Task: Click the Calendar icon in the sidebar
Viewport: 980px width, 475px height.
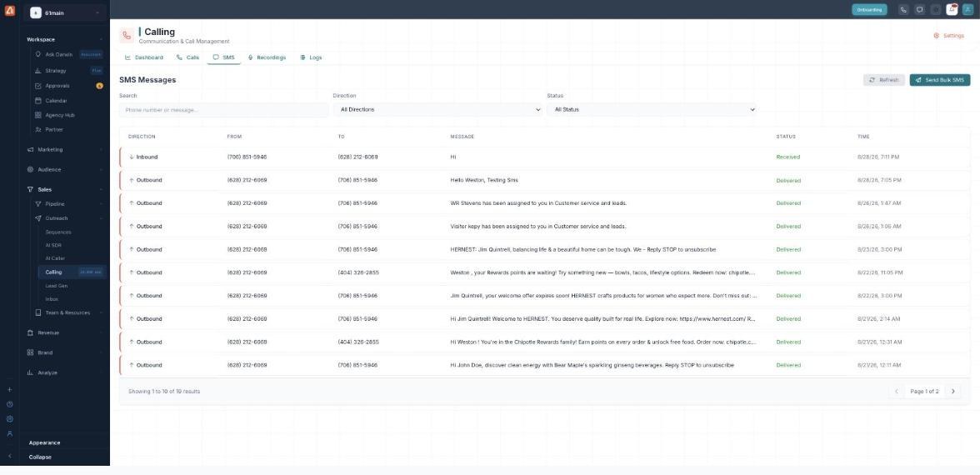Action: click(x=38, y=101)
